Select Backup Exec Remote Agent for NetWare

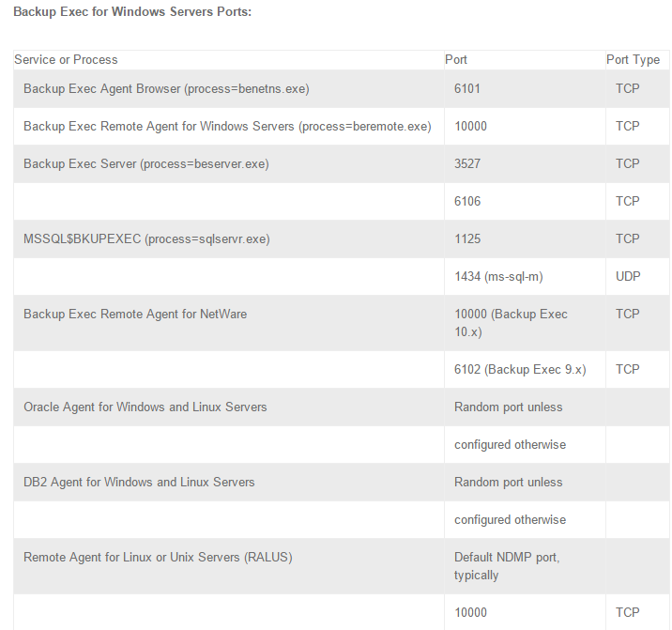135,314
